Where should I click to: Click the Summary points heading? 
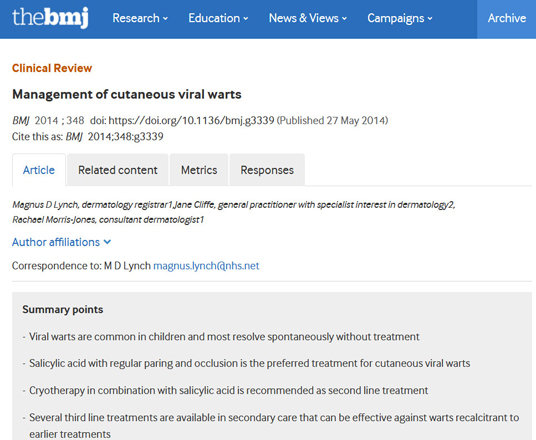(63, 309)
